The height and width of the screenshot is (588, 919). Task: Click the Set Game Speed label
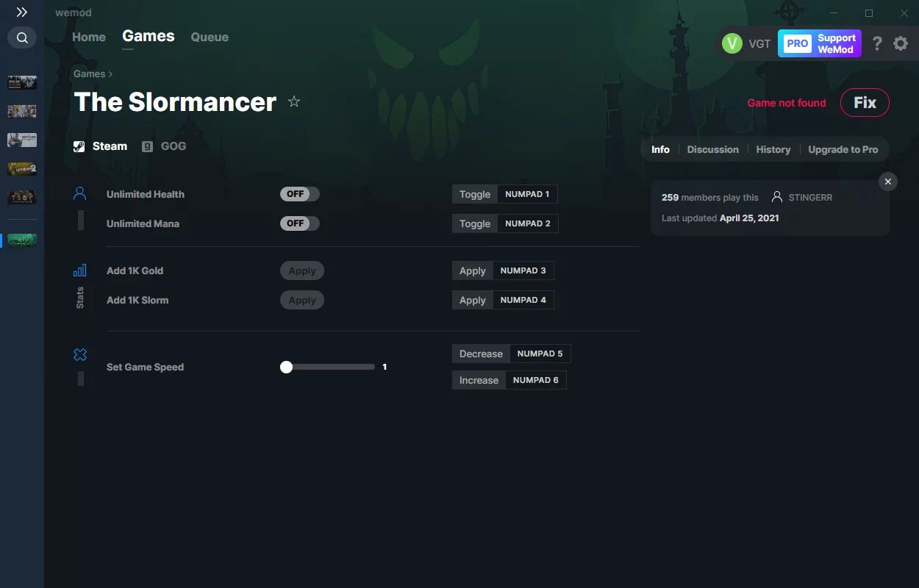click(x=145, y=367)
